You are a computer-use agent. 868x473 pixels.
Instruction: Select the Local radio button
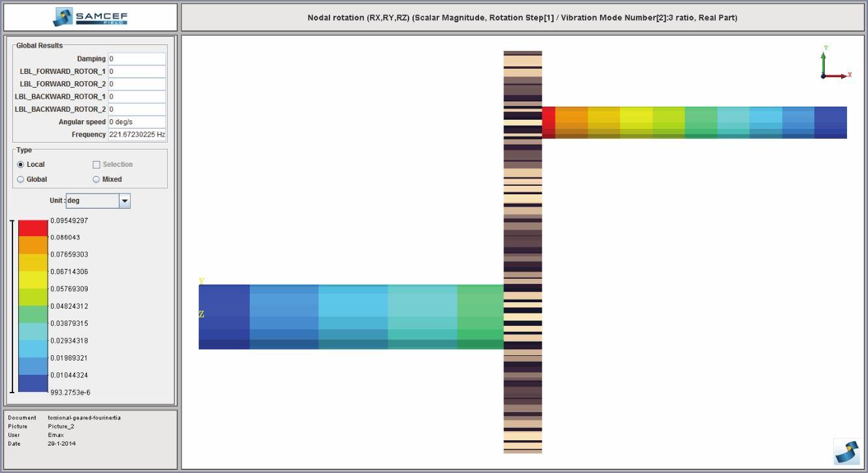21,164
